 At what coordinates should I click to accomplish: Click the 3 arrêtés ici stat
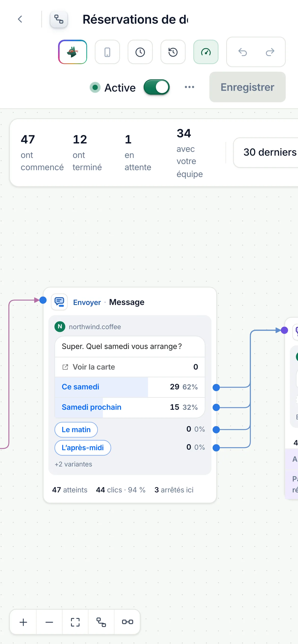[174, 490]
